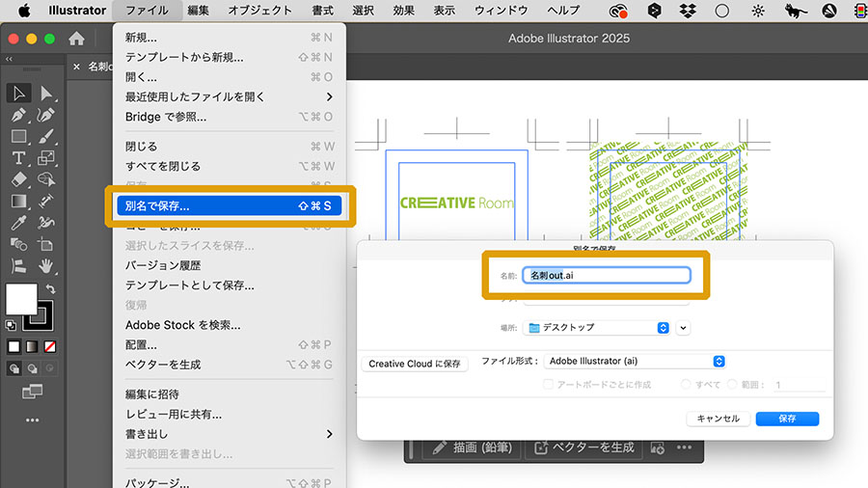
Task: Click the white Fill color swatch
Action: click(x=21, y=299)
